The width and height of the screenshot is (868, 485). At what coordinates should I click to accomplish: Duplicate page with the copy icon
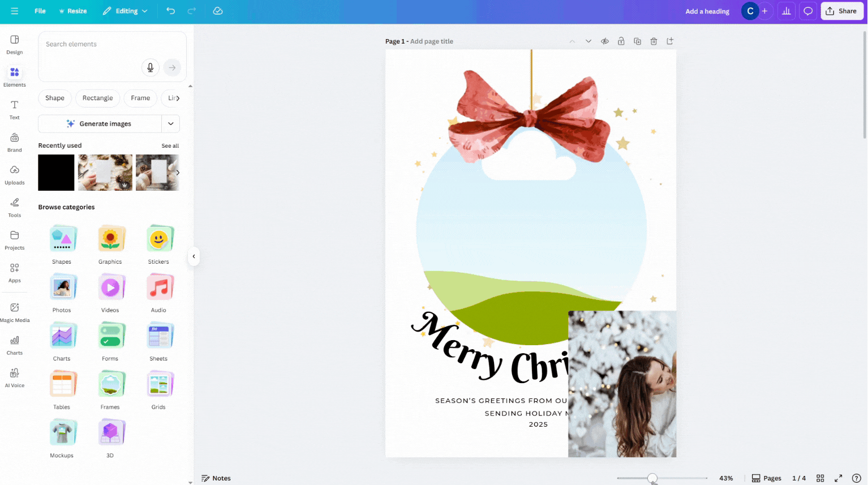637,41
